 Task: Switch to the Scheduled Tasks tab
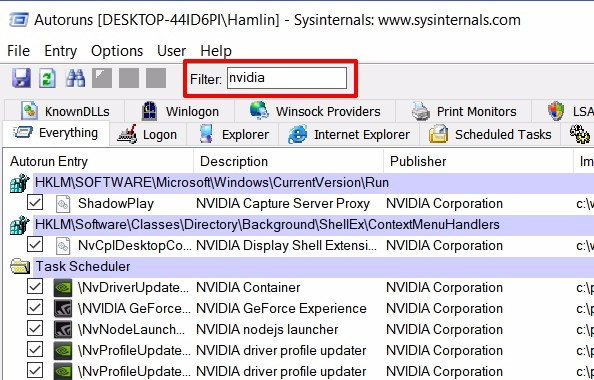(490, 134)
